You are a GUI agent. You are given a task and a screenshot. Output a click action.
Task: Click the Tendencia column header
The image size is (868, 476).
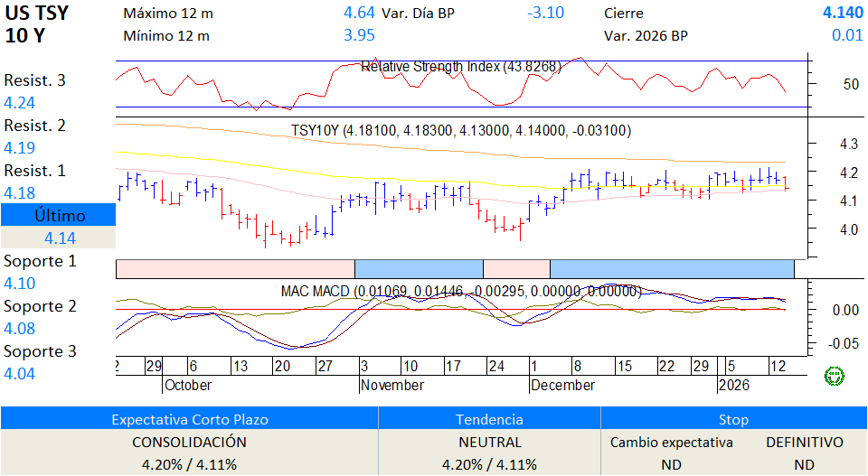coord(489,419)
